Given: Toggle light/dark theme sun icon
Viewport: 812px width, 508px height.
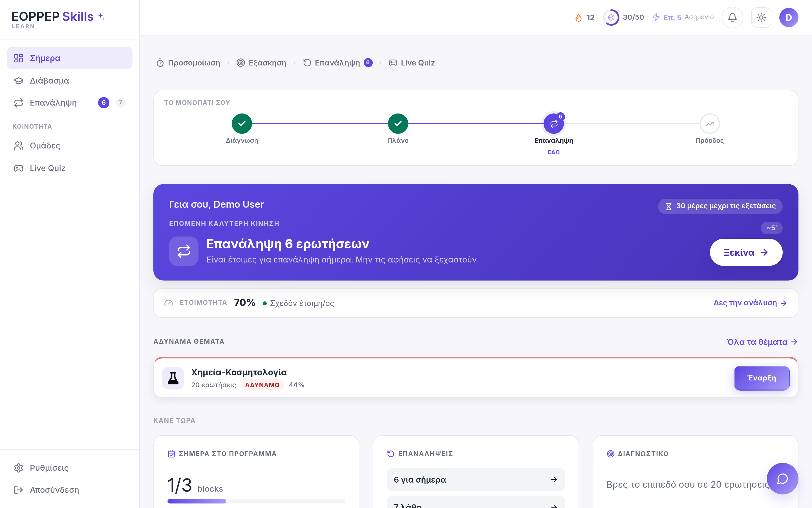Looking at the screenshot, I should coord(761,17).
